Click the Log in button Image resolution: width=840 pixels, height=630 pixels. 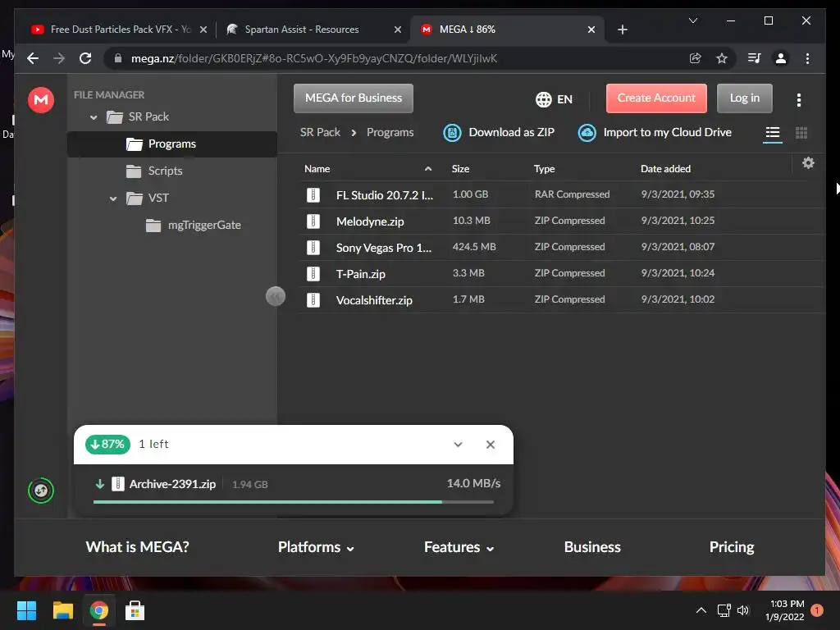pyautogui.click(x=745, y=98)
